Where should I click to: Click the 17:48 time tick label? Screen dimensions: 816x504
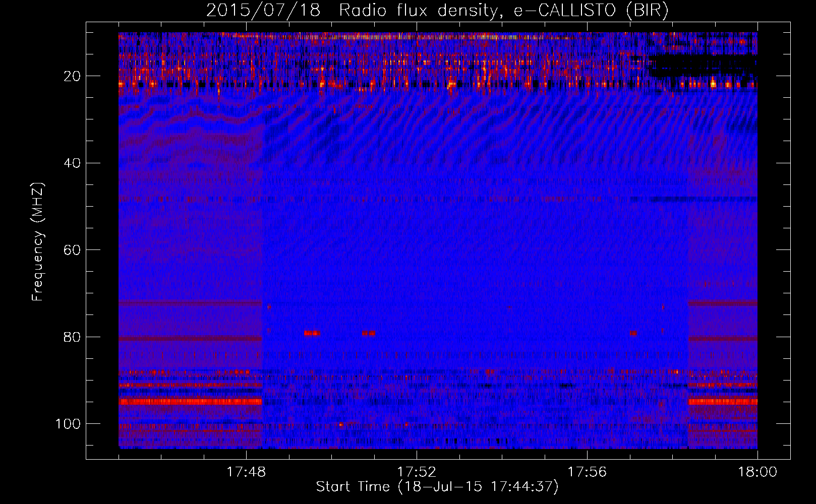246,472
